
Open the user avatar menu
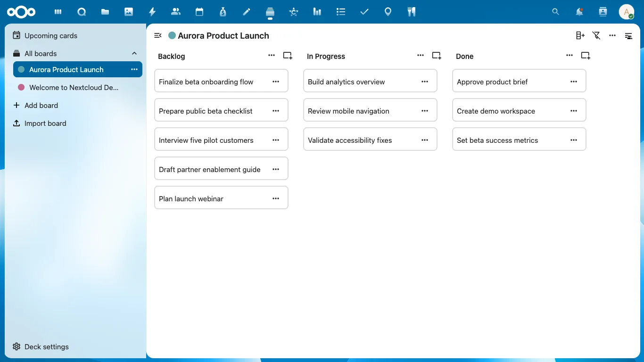pos(627,12)
